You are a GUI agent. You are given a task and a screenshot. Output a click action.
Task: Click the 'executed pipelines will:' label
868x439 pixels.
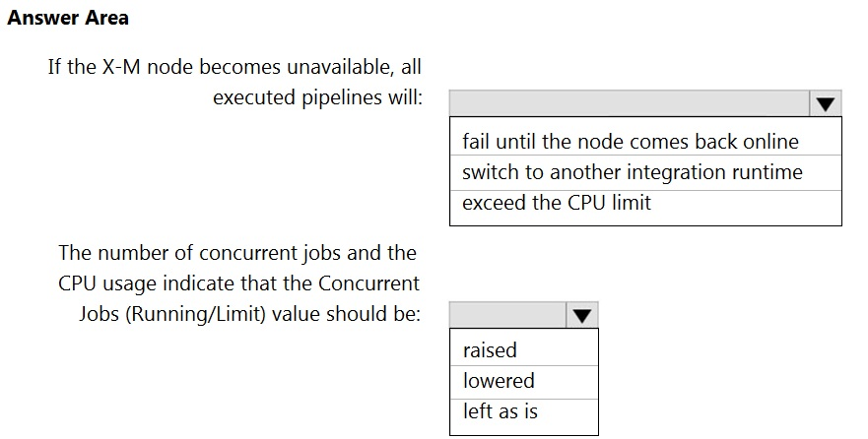318,97
